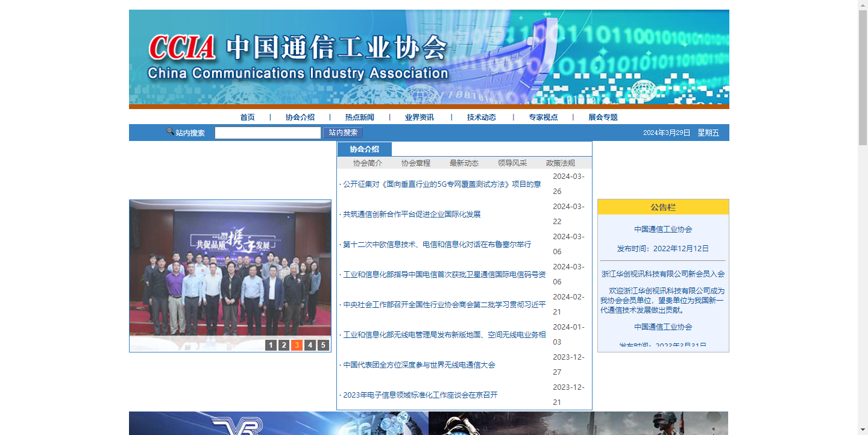This screenshot has width=868, height=435.
Task: Open the 中国电信首次获批卫星通信 article
Action: tap(444, 275)
